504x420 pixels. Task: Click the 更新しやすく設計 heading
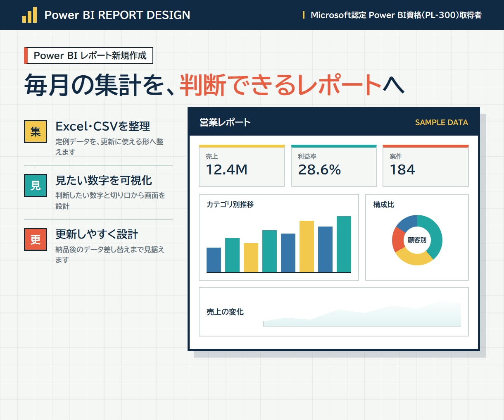[97, 234]
